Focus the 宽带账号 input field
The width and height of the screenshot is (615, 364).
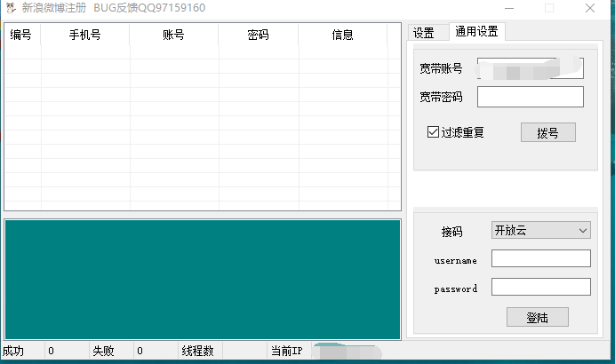coord(530,68)
